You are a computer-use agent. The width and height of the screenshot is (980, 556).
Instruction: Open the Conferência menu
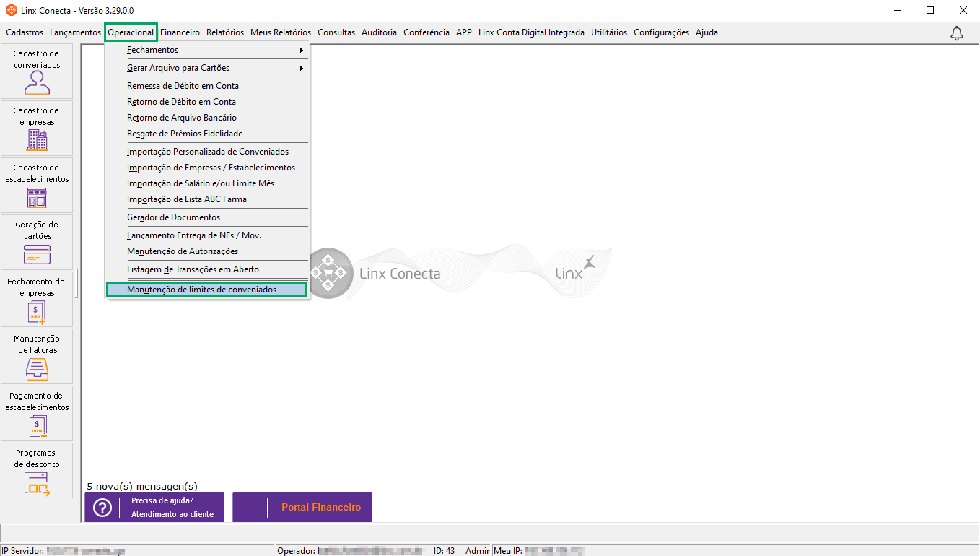(x=426, y=32)
